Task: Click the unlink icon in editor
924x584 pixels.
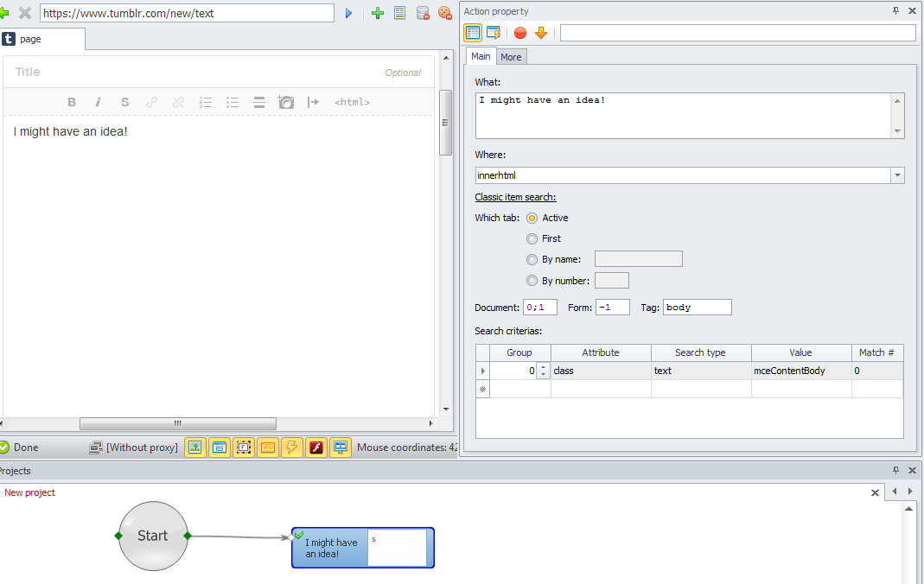Action: 179,102
